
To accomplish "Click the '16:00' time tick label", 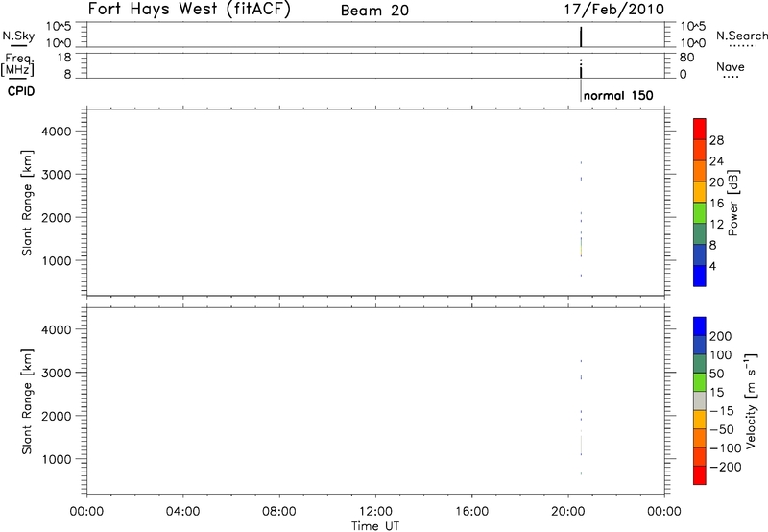I will 471,512.
